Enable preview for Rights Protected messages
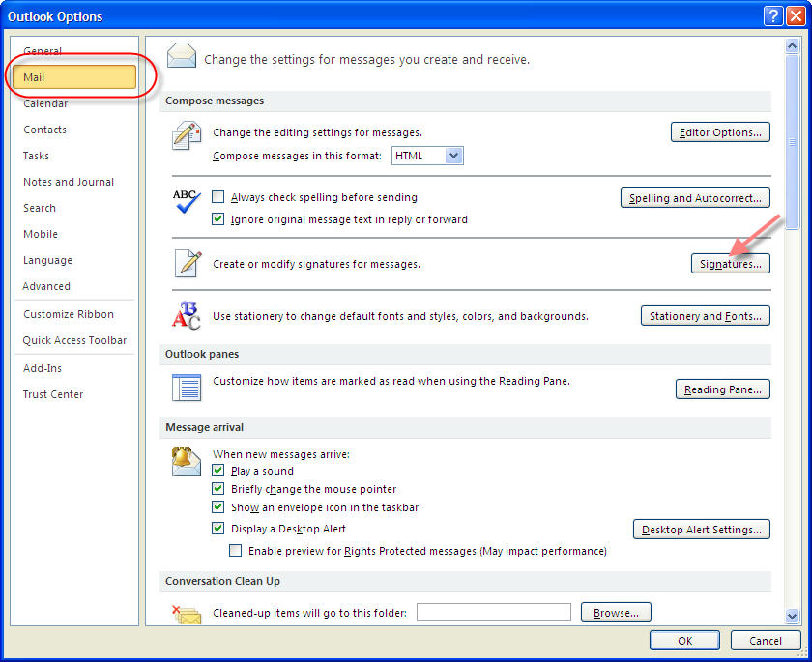This screenshot has width=812, height=662. pyautogui.click(x=235, y=550)
